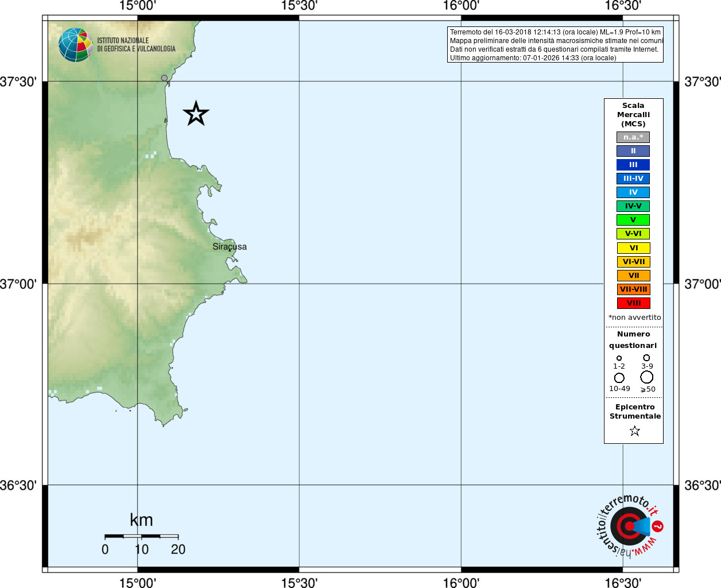Click the km scale bar
Screen dimensions: 721x588
pyautogui.click(x=141, y=536)
